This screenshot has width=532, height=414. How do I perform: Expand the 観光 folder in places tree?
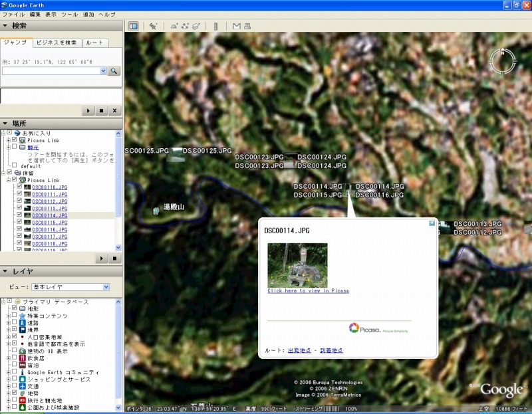click(8, 148)
